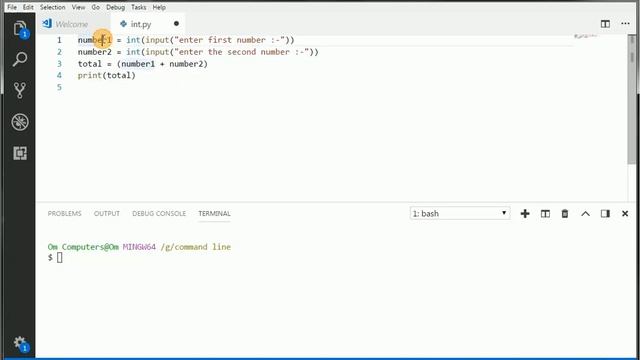Screen dimensions: 640x360
Task: Open the editor More Actions ellipsis
Action: (625, 24)
